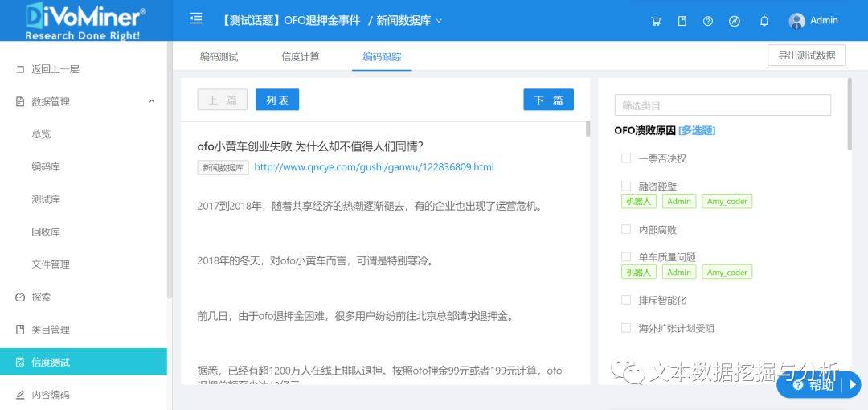The height and width of the screenshot is (410, 868).
Task: Click the 列表 button
Action: click(x=277, y=100)
